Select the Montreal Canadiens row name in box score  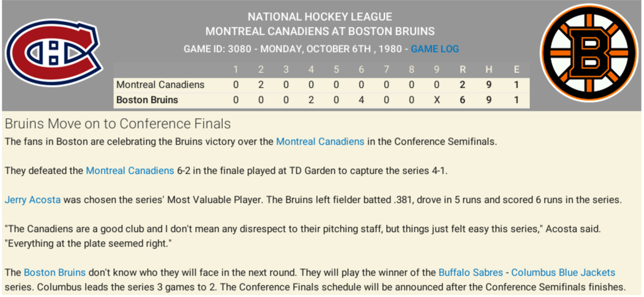[161, 85]
